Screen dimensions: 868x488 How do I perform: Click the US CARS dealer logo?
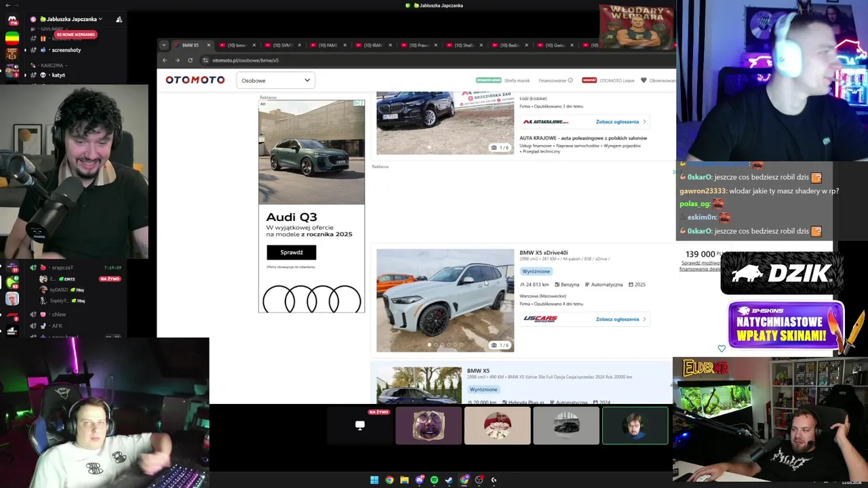(x=540, y=319)
